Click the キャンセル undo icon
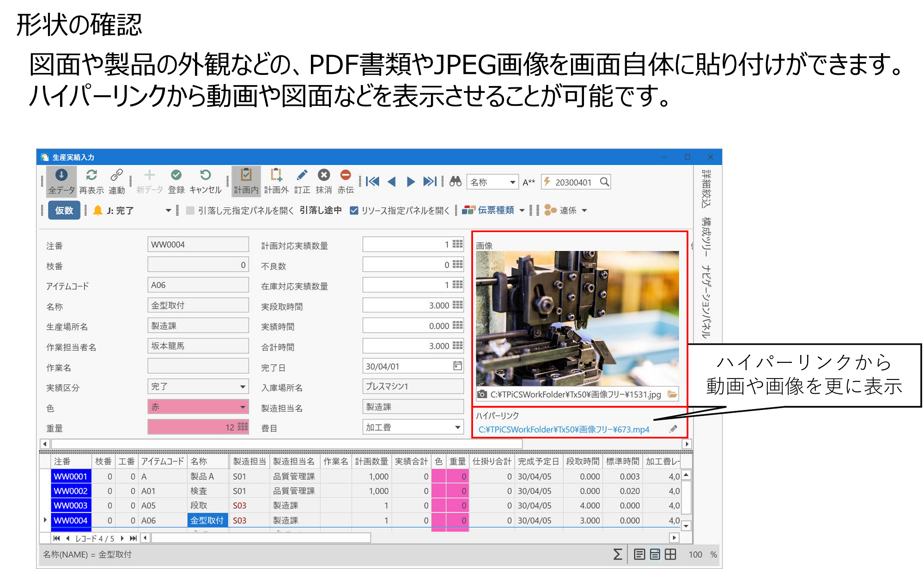Viewport: 924px width, 569px height. (x=205, y=175)
